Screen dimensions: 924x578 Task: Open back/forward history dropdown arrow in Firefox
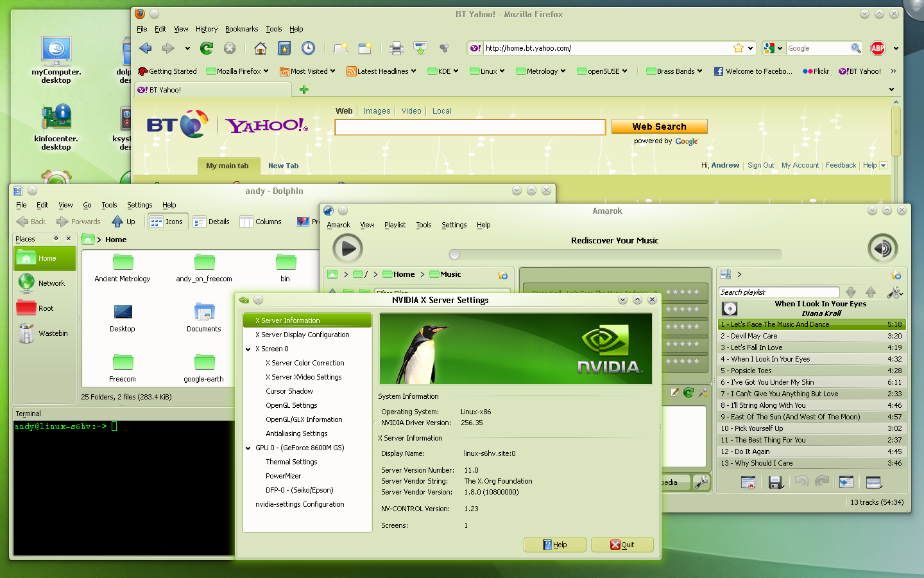click(187, 48)
